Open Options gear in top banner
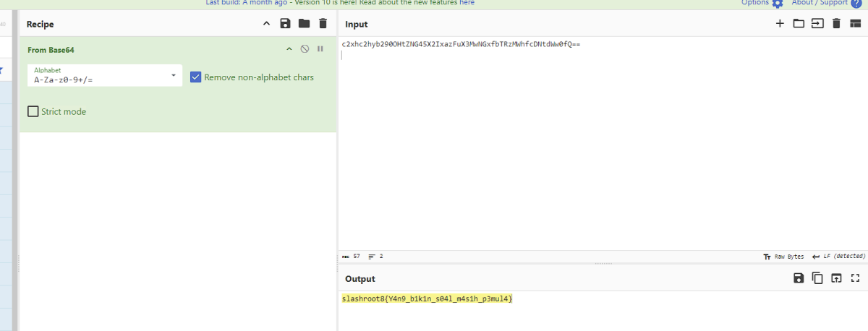 pyautogui.click(x=778, y=4)
